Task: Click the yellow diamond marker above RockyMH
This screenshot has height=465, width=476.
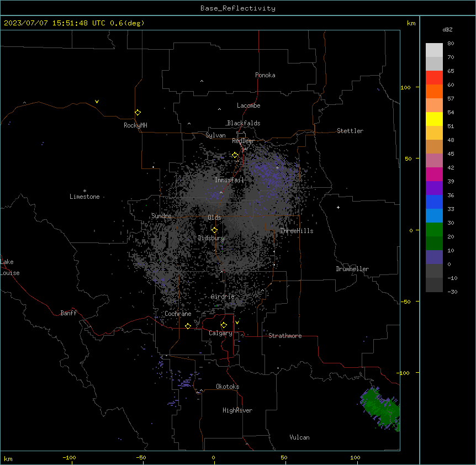Action: (x=137, y=113)
